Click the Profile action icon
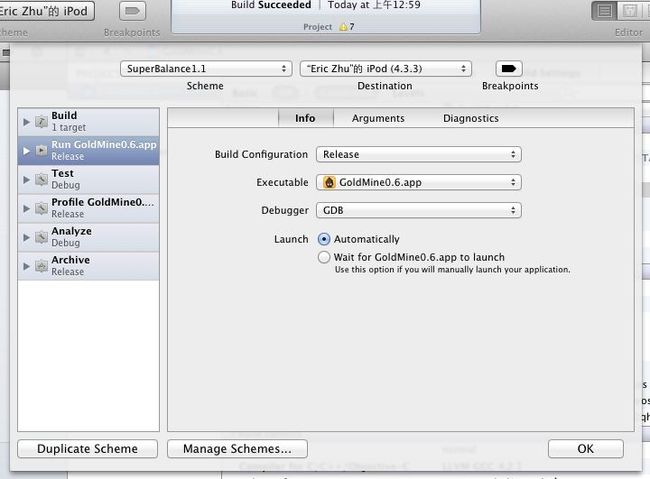 [x=41, y=208]
